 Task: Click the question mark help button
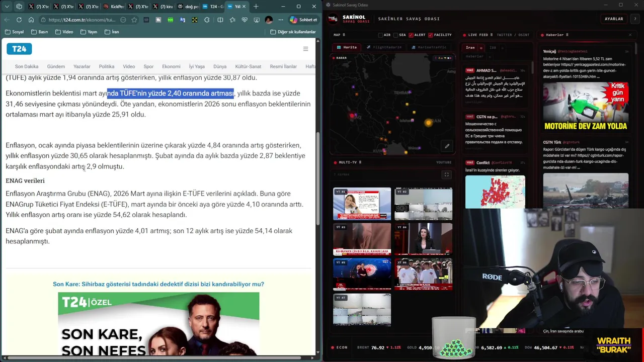point(634,19)
